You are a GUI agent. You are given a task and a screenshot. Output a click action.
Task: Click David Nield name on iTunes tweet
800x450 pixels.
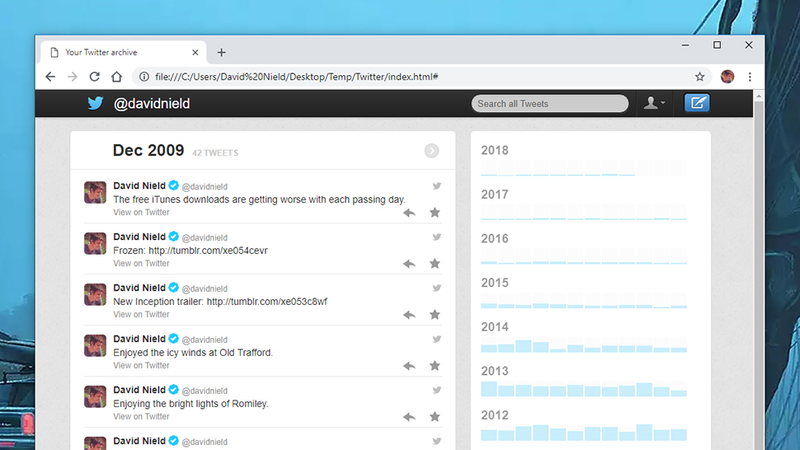[139, 186]
